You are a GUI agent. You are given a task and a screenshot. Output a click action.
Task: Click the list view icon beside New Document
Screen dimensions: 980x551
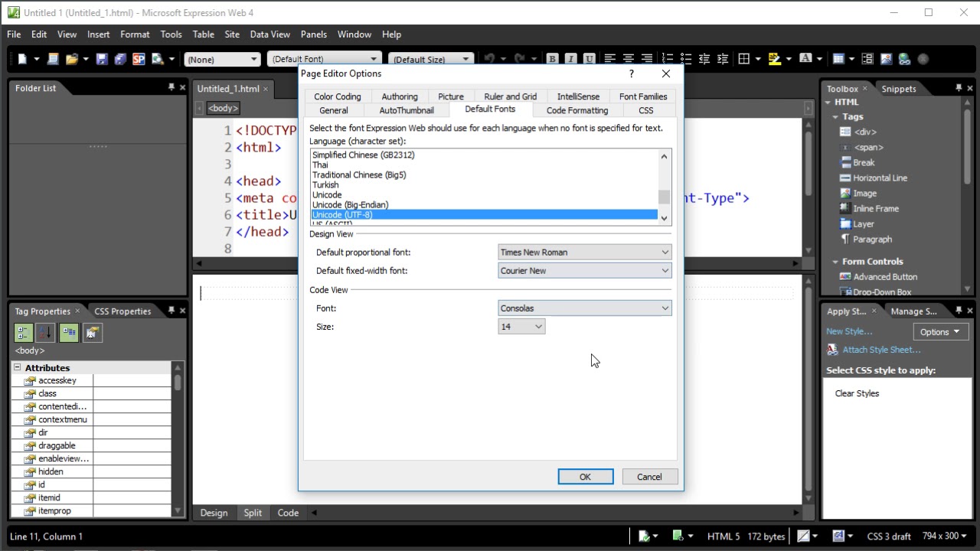(x=53, y=59)
